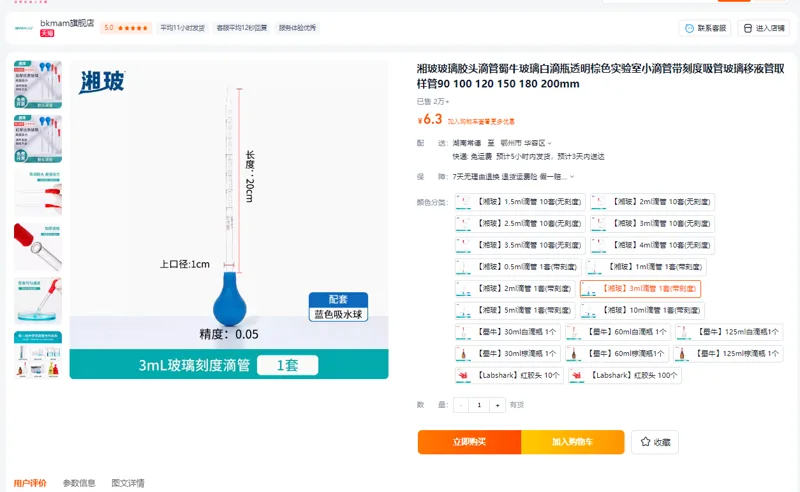The image size is (800, 492).
Task: Choose 【湘玻】1ml滴管 1套(带刻度)
Action: tap(646, 267)
